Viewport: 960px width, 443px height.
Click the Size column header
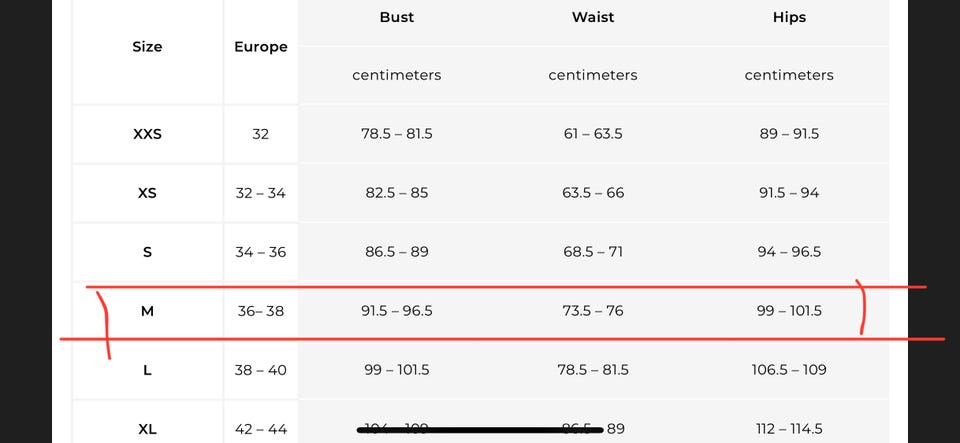(x=147, y=47)
